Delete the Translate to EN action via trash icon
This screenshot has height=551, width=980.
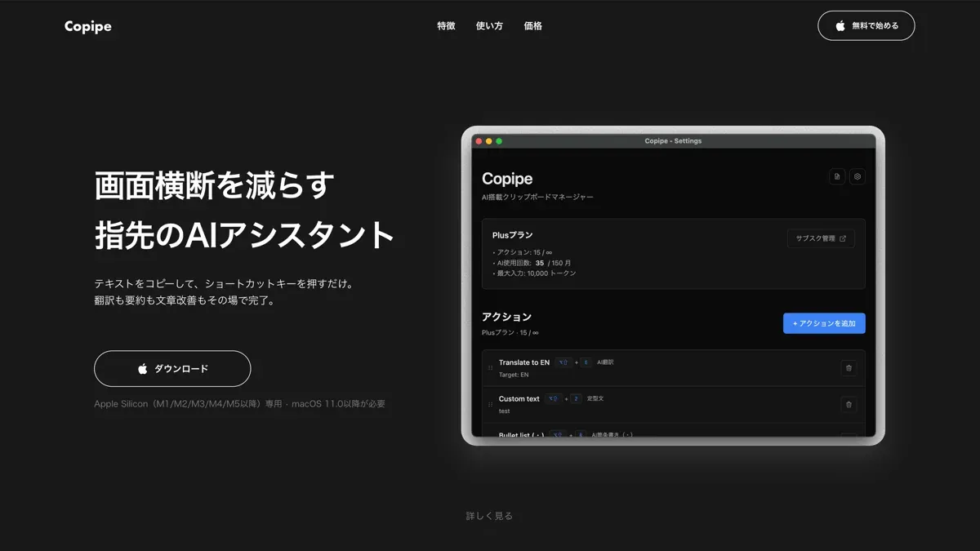(849, 367)
